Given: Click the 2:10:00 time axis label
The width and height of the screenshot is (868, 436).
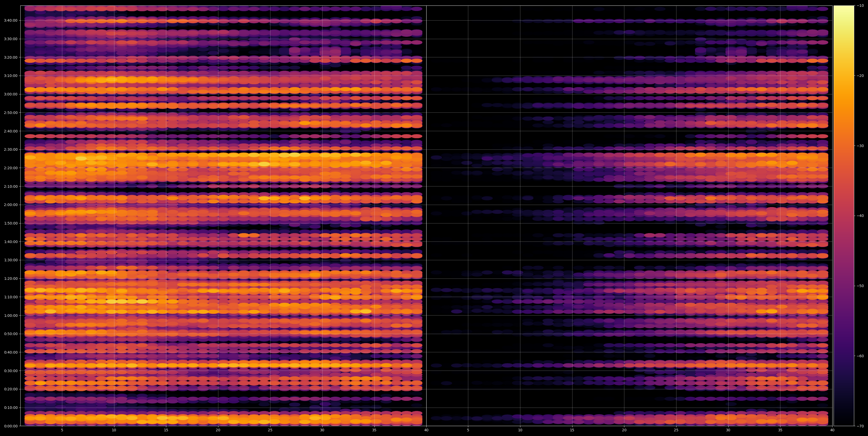Looking at the screenshot, I should [10, 186].
